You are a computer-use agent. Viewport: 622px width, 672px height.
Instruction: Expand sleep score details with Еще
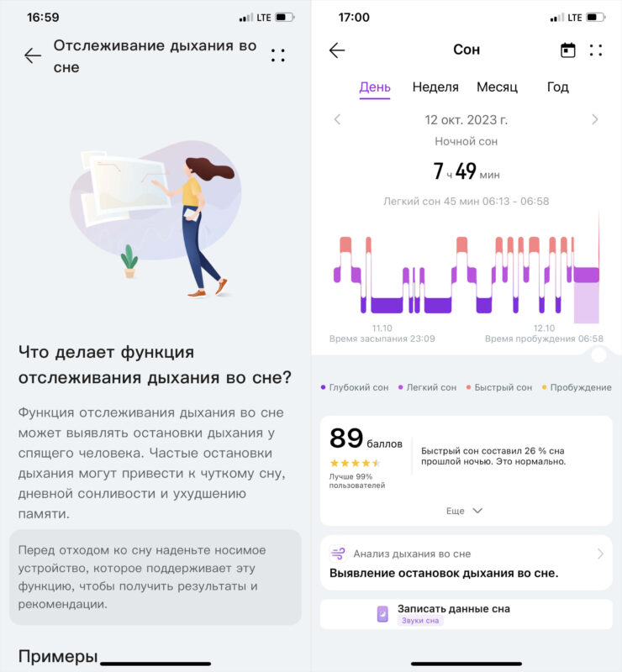465,511
